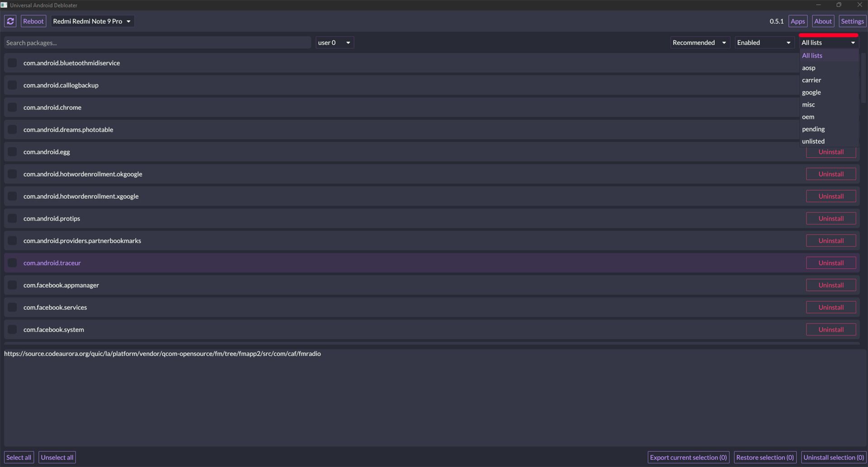Check the com.android.providers.partnerbookmarks checkbox
Image resolution: width=868 pixels, height=467 pixels.
pyautogui.click(x=12, y=240)
